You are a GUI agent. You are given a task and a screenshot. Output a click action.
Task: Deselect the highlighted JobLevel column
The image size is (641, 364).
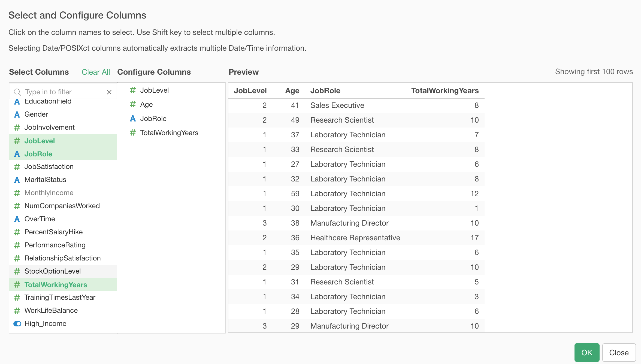click(40, 141)
